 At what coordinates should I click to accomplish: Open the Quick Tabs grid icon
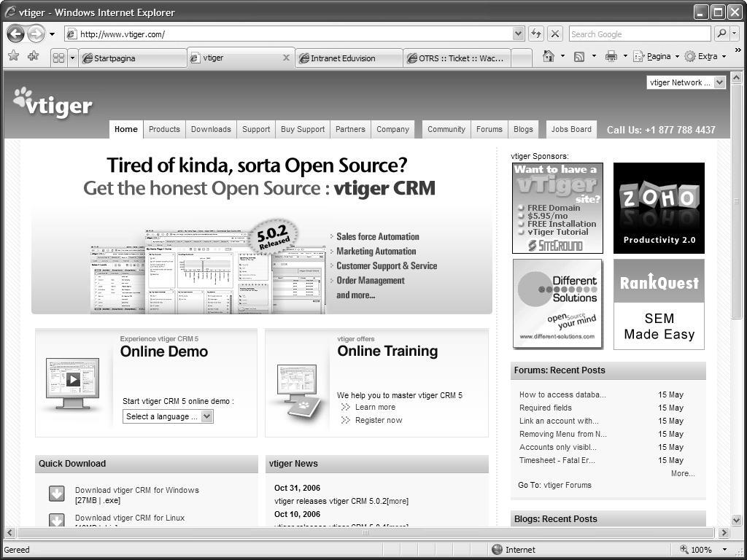click(x=58, y=58)
